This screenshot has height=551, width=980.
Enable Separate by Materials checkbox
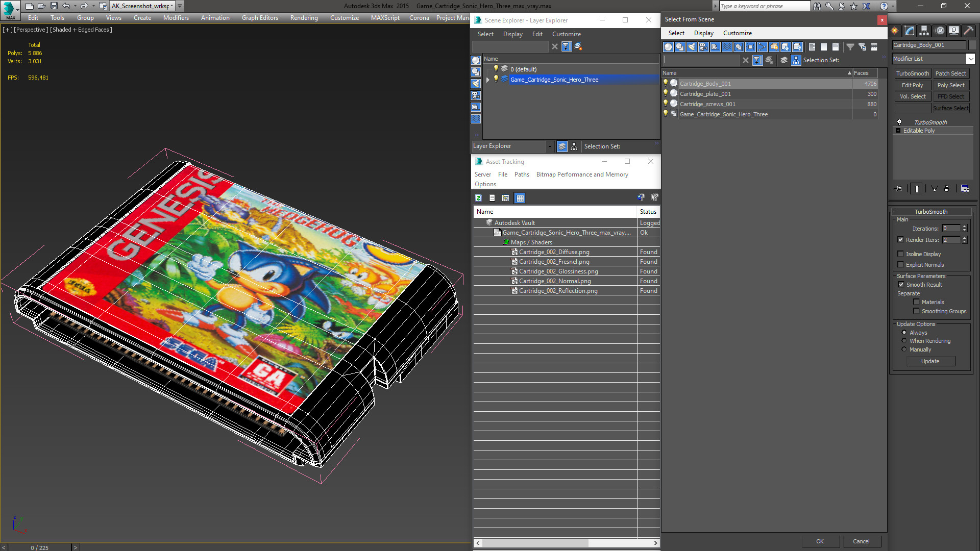[916, 302]
